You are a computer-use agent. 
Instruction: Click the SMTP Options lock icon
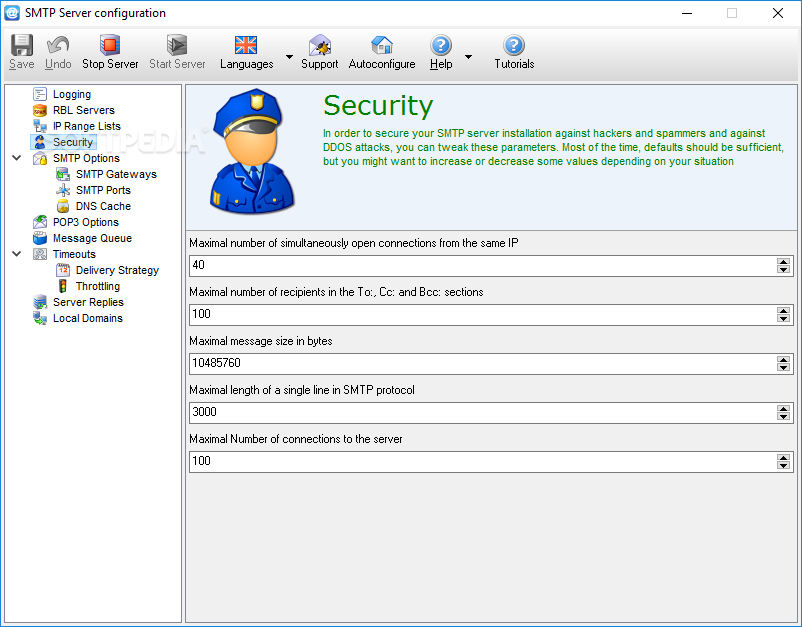coord(40,158)
